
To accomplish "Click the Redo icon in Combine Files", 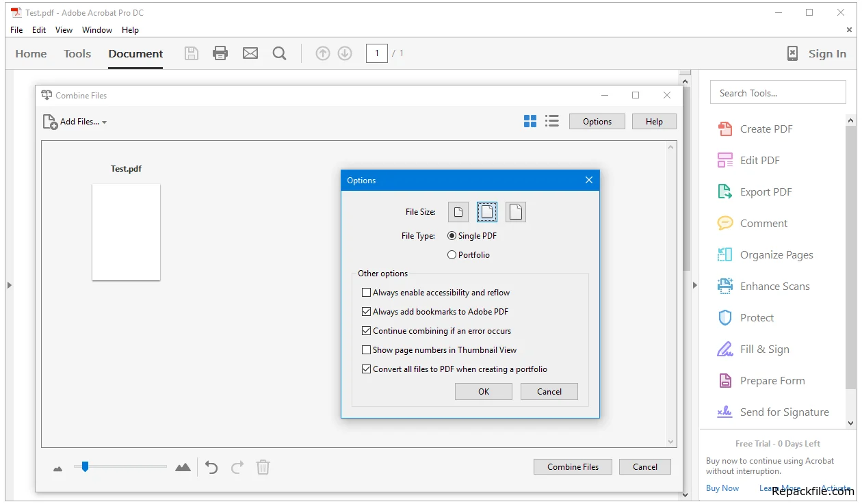I will (x=237, y=467).
